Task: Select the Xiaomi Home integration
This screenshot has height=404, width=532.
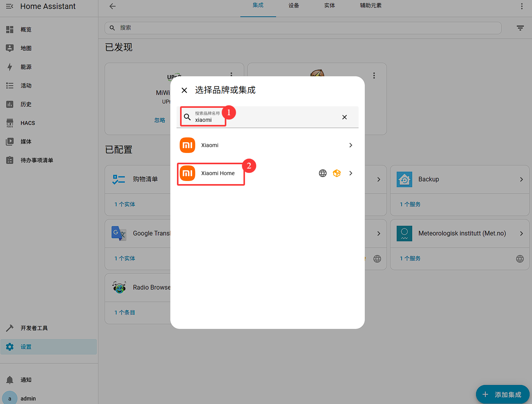Action: (x=218, y=173)
